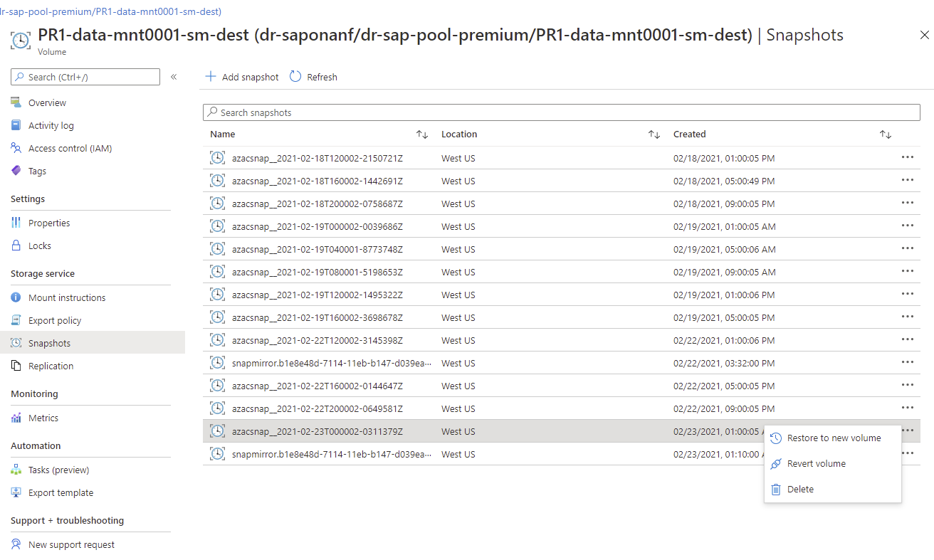Open more options for first snapshot row
The width and height of the screenshot is (934, 560).
[x=907, y=158]
